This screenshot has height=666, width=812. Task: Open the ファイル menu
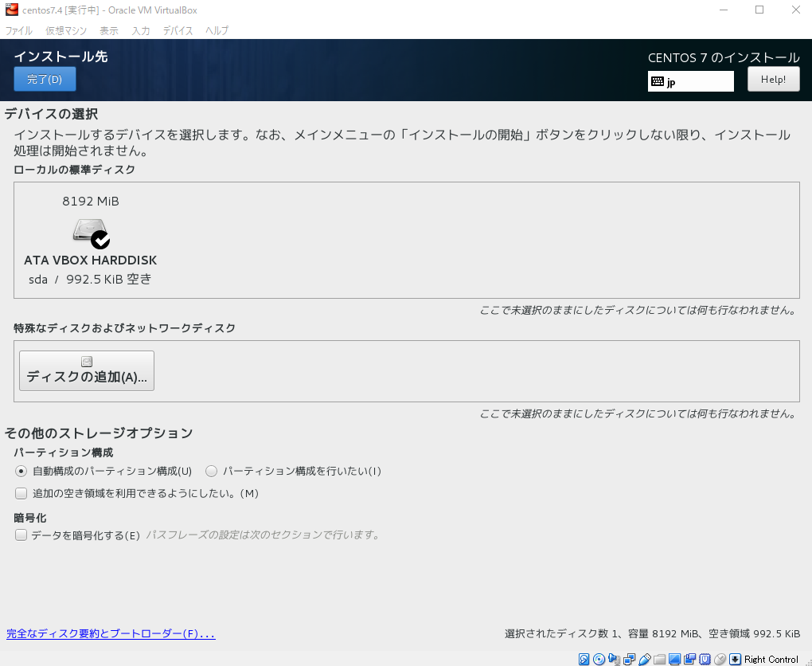point(19,30)
